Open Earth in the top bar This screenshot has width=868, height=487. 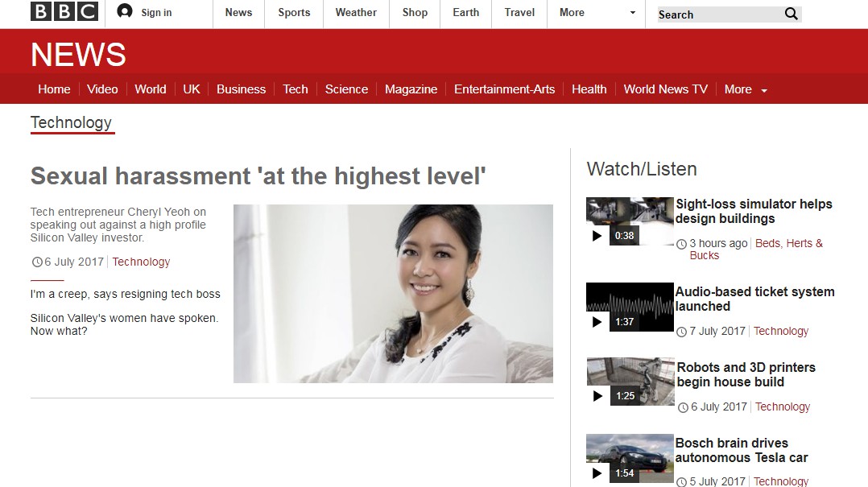click(x=466, y=12)
